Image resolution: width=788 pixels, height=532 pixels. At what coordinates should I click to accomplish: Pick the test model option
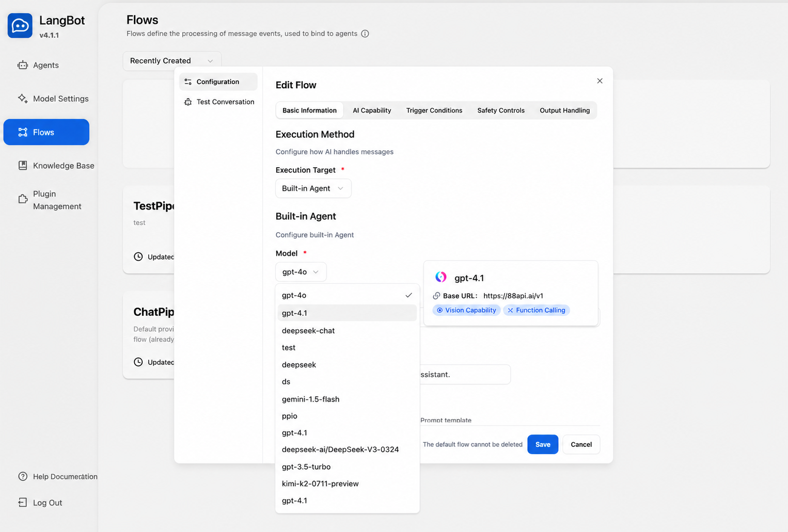pos(347,347)
